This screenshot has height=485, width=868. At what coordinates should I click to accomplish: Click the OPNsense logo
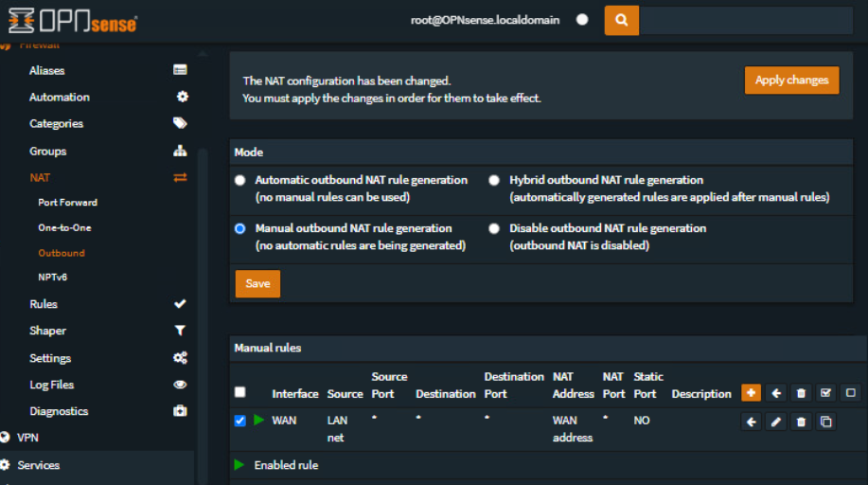click(x=73, y=21)
